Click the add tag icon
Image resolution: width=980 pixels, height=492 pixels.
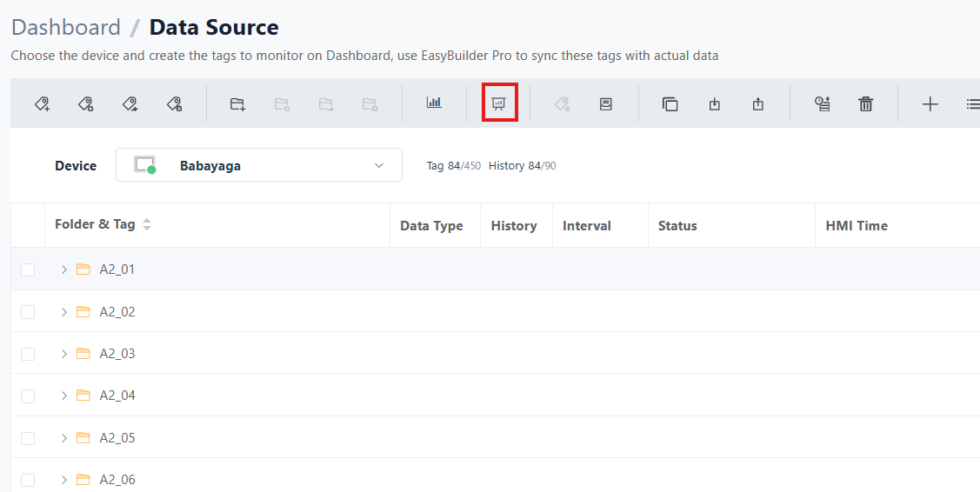[x=42, y=104]
